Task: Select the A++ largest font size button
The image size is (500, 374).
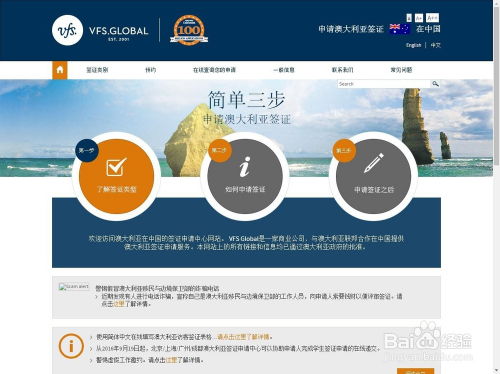Action: coord(432,18)
